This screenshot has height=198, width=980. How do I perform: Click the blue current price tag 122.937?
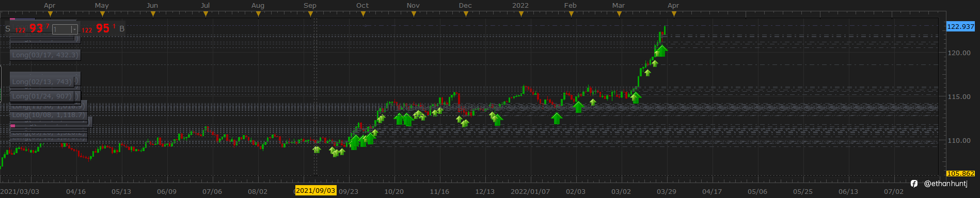pyautogui.click(x=960, y=26)
